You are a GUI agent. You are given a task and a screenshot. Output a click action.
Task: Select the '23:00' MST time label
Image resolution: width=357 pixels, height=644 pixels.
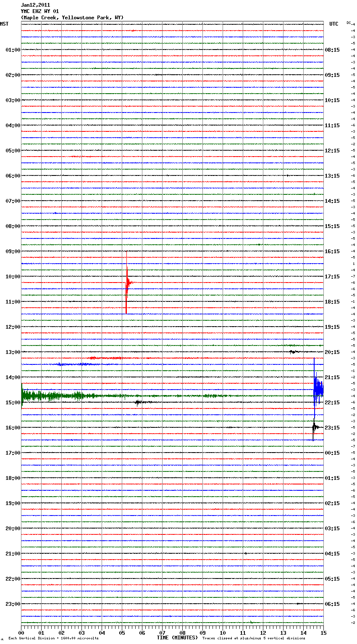click(13, 604)
